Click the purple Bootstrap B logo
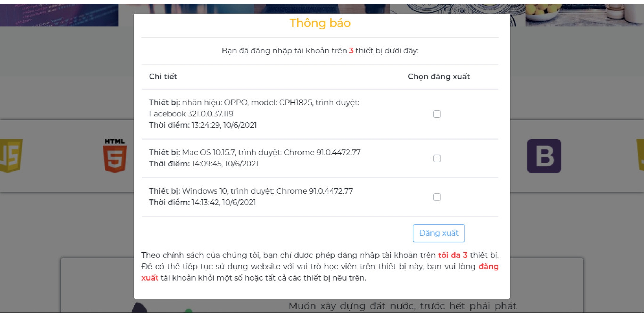This screenshot has width=644, height=313. click(x=544, y=156)
